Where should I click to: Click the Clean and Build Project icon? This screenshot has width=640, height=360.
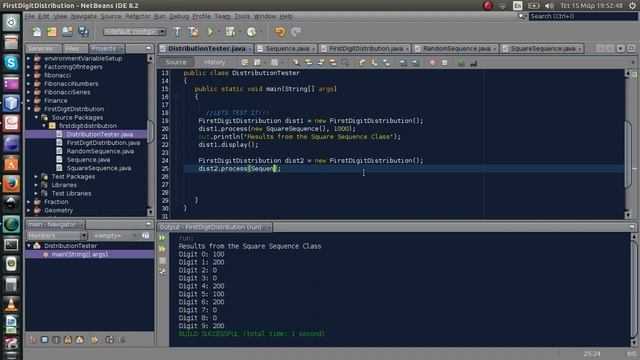pyautogui.click(x=193, y=32)
